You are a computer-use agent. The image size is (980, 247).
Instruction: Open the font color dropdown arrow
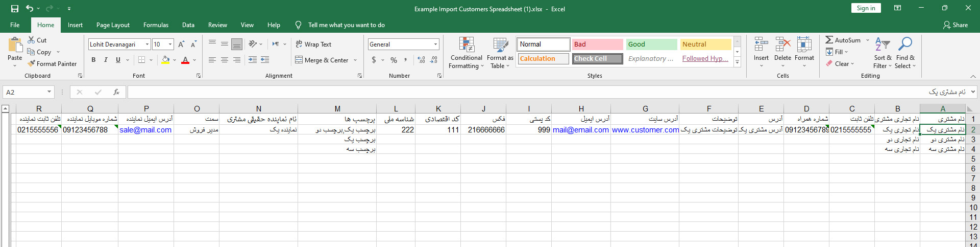(194, 60)
